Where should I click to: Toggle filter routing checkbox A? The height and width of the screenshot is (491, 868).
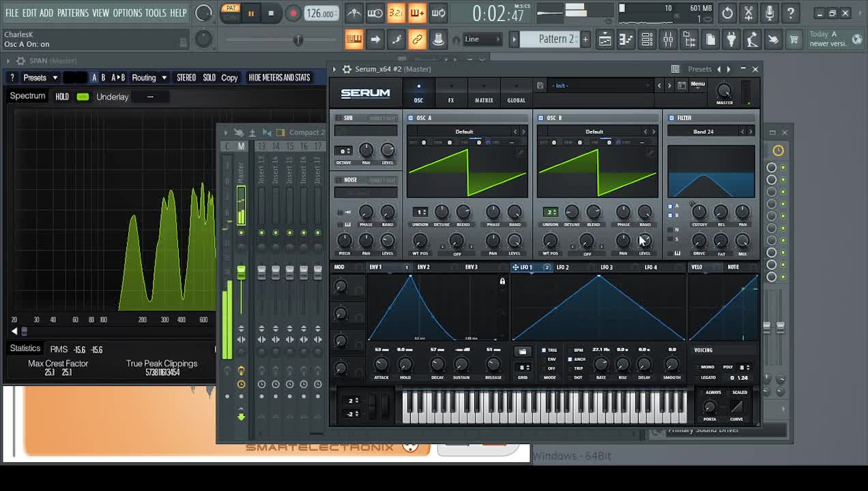click(x=670, y=206)
